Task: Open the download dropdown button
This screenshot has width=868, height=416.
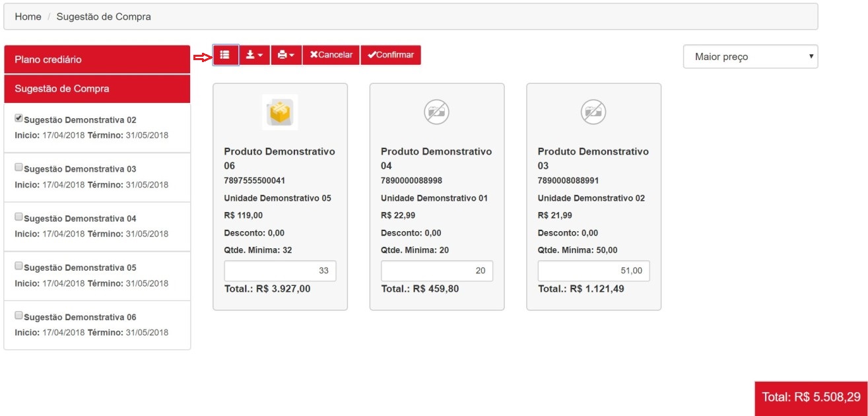Action: (255, 55)
